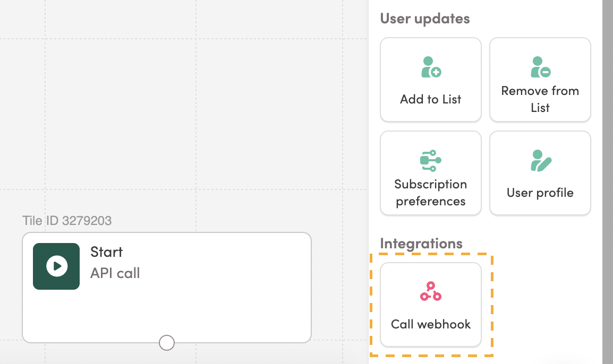613x364 pixels.
Task: Click the pink Call webhook icon
Action: pyautogui.click(x=430, y=291)
